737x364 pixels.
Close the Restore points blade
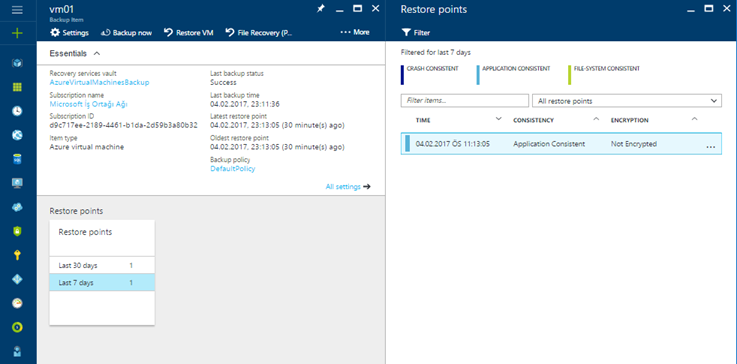pyautogui.click(x=727, y=8)
